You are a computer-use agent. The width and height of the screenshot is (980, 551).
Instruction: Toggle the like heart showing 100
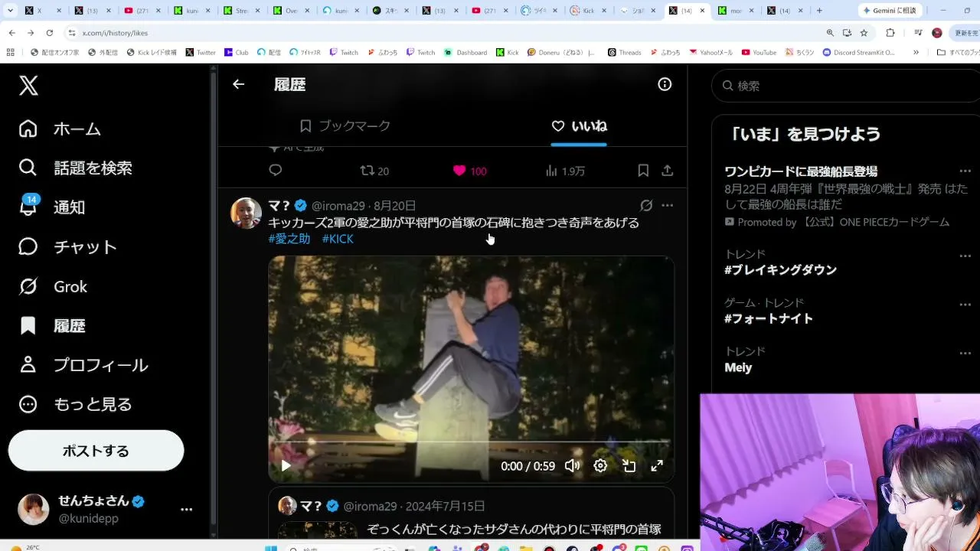click(x=469, y=171)
